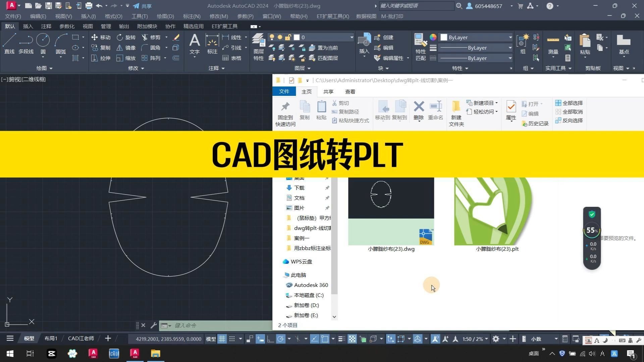
Task: Open the 查看 tab in File Explorer
Action: [350, 92]
